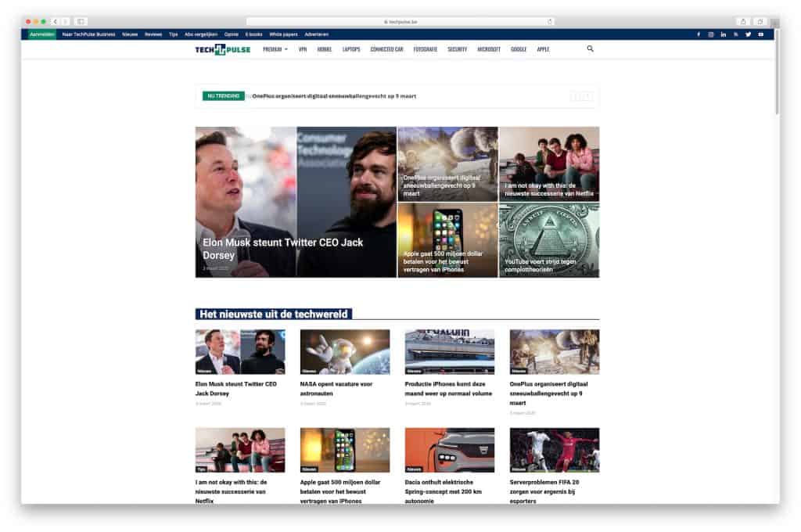
Task: Open the Fotografie menu item
Action: point(426,49)
